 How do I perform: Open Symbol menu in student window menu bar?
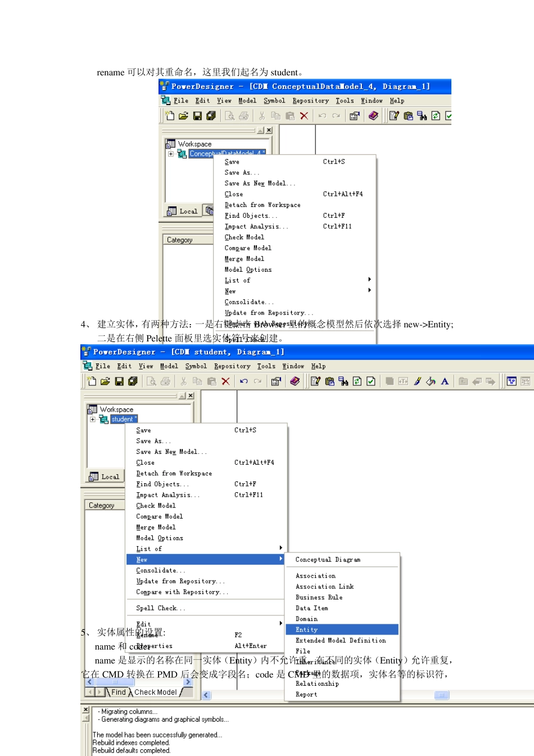(196, 366)
